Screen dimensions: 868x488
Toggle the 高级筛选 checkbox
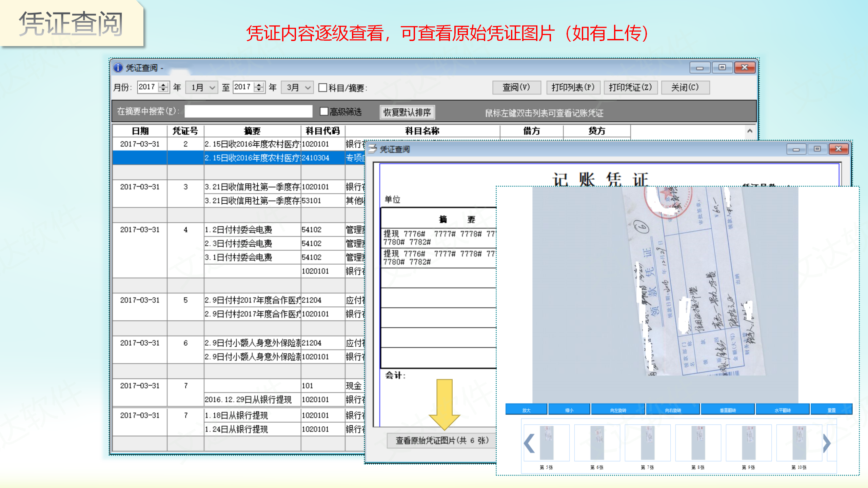(x=324, y=111)
